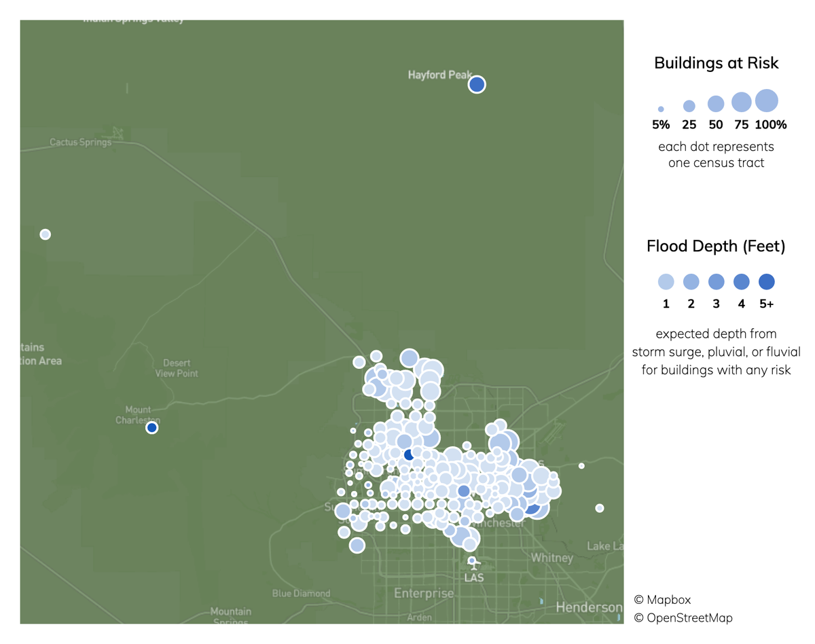Click the small dot east of Winchester cluster
The image size is (815, 644).
(x=582, y=466)
